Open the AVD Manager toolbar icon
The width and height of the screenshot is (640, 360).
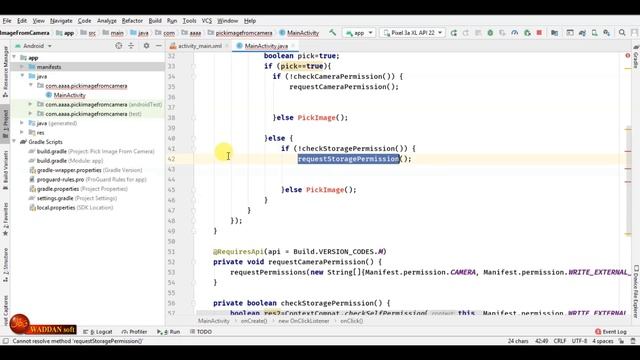coord(595,33)
